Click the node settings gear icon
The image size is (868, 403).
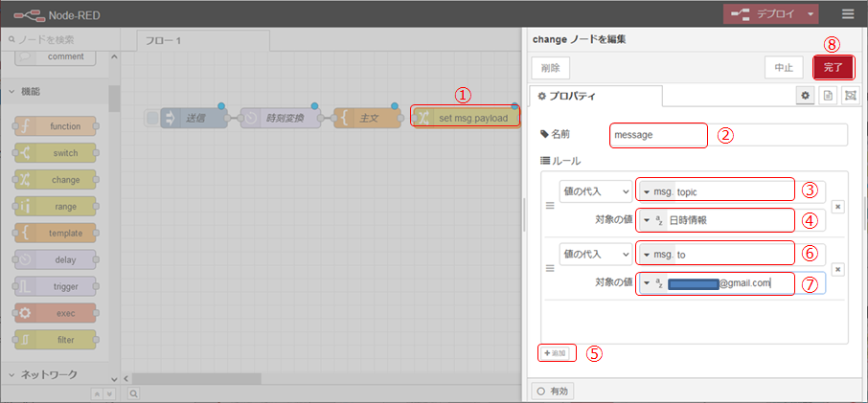click(x=806, y=96)
